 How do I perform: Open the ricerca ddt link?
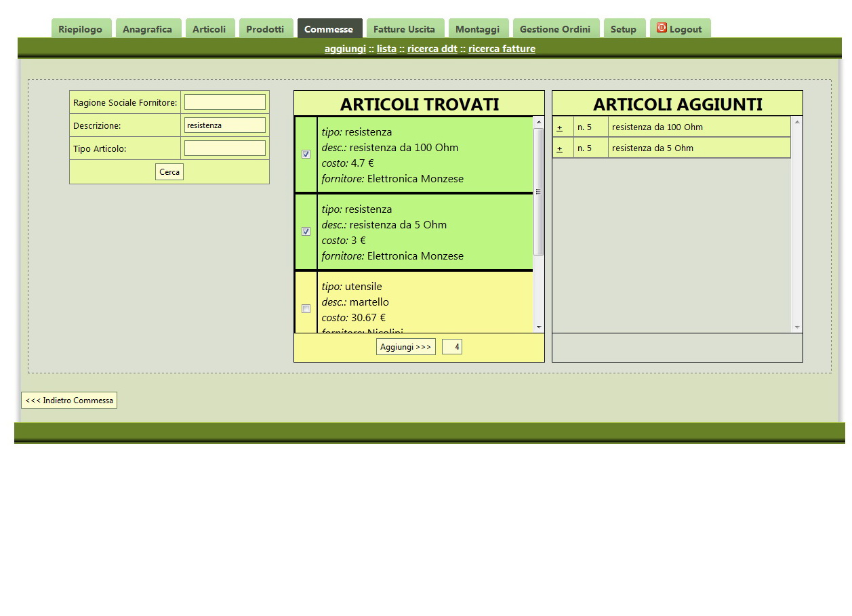coord(432,48)
